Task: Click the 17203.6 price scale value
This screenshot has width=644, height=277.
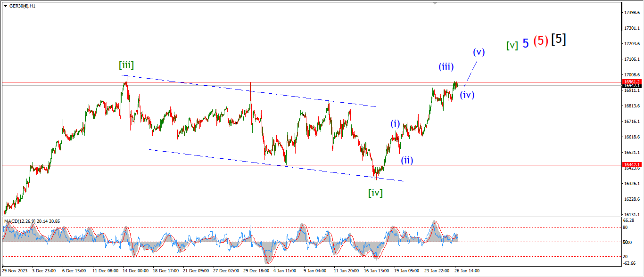Action: coord(632,44)
